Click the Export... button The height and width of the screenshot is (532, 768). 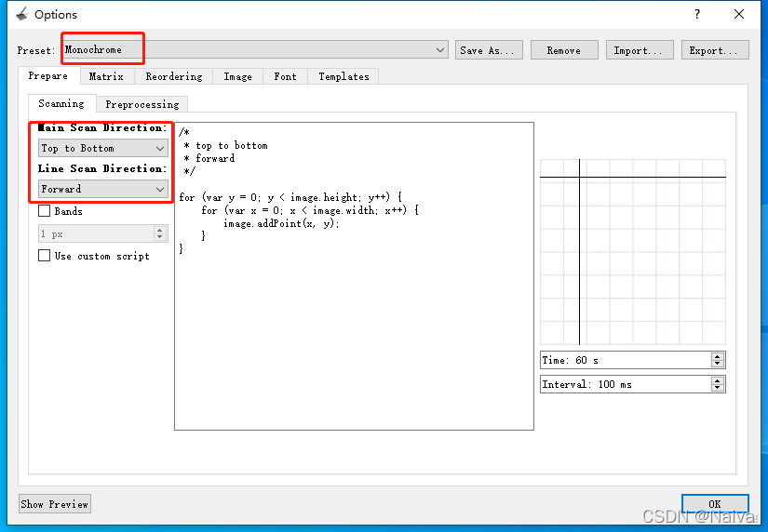tap(715, 50)
